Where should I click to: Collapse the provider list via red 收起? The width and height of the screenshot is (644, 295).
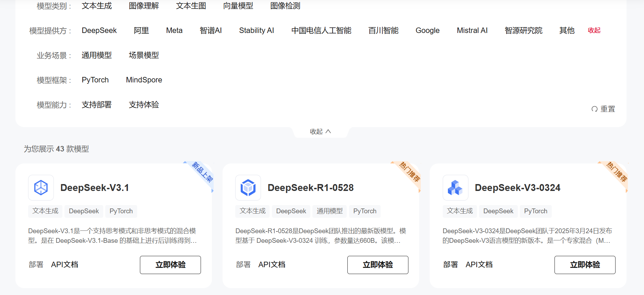click(x=594, y=30)
